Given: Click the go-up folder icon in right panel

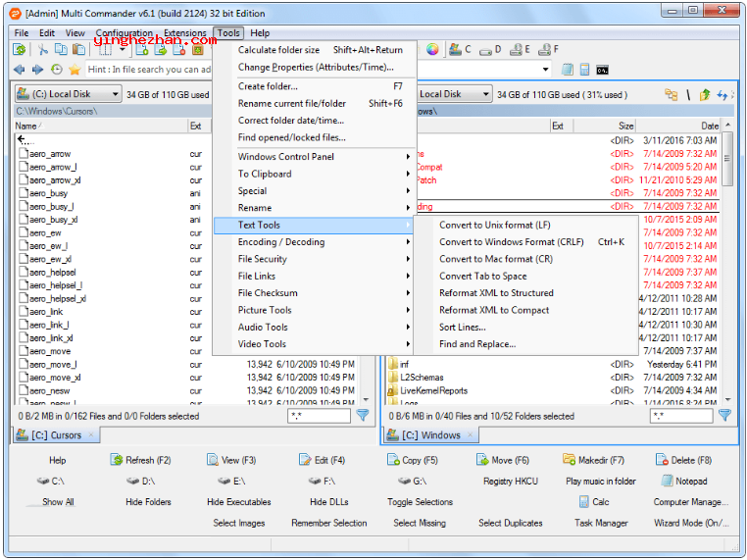Looking at the screenshot, I should (x=705, y=94).
